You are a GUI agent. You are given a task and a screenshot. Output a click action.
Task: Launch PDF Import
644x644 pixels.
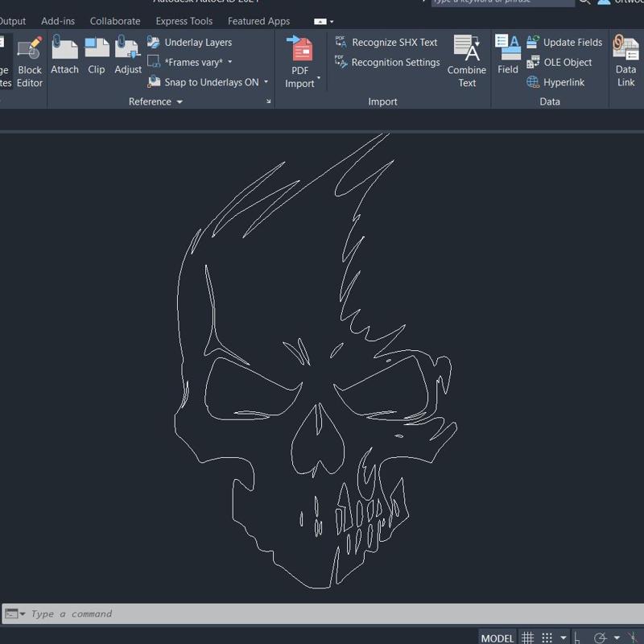click(x=299, y=62)
